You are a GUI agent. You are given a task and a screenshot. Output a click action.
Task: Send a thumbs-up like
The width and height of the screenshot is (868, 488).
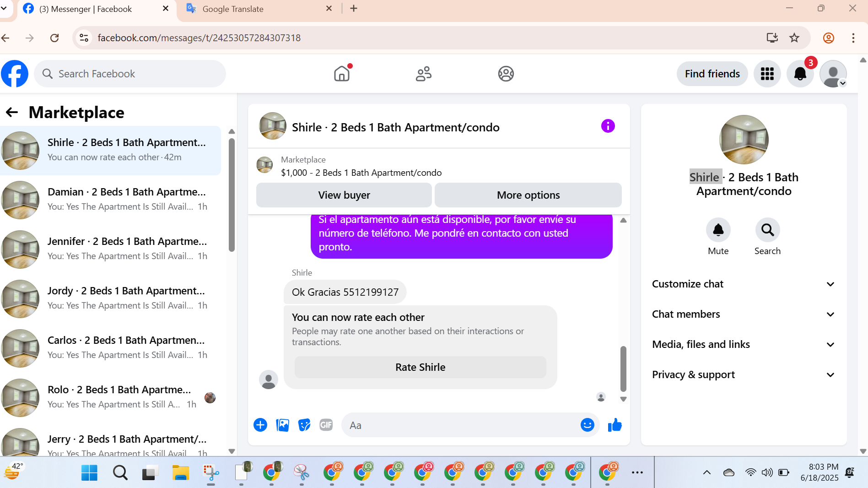pos(615,425)
